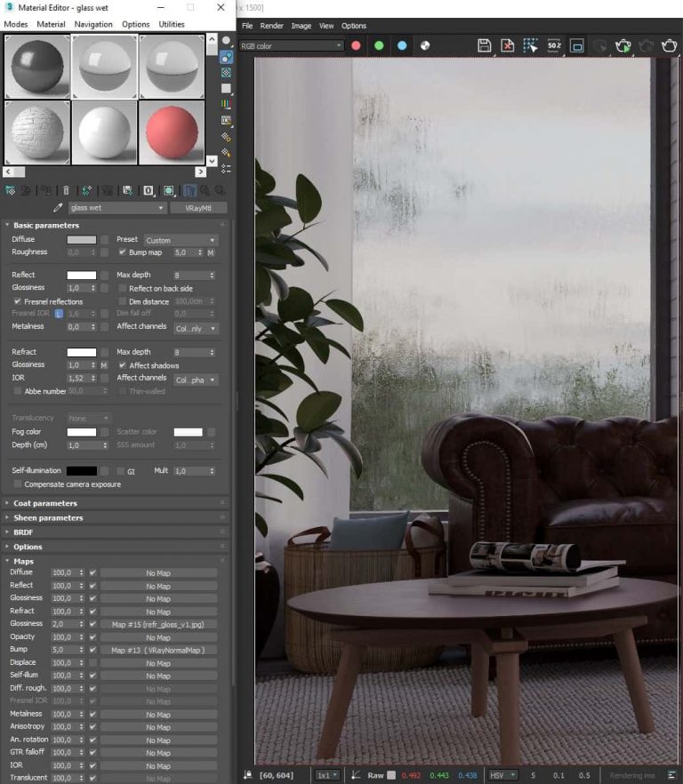The width and height of the screenshot is (683, 784).
Task: Open the Render menu in frame buffer
Action: (x=271, y=26)
